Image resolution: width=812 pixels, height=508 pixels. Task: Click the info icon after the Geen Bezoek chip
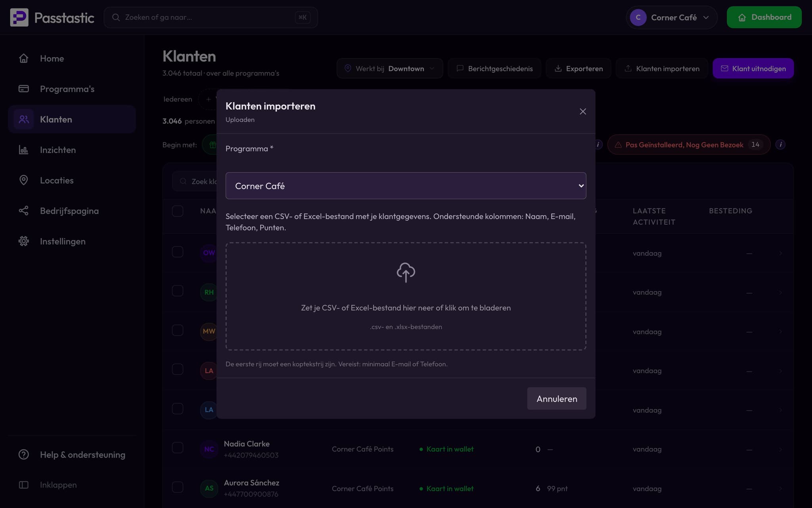pyautogui.click(x=780, y=144)
